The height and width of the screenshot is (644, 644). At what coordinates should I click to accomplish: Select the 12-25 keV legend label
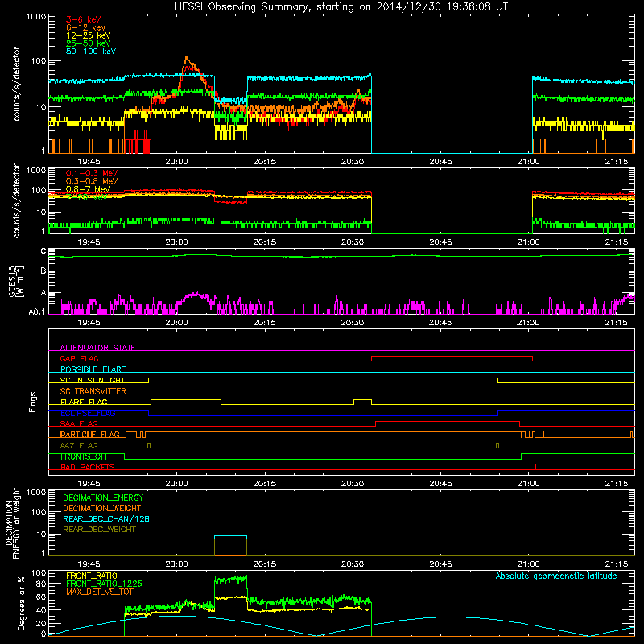(x=89, y=35)
